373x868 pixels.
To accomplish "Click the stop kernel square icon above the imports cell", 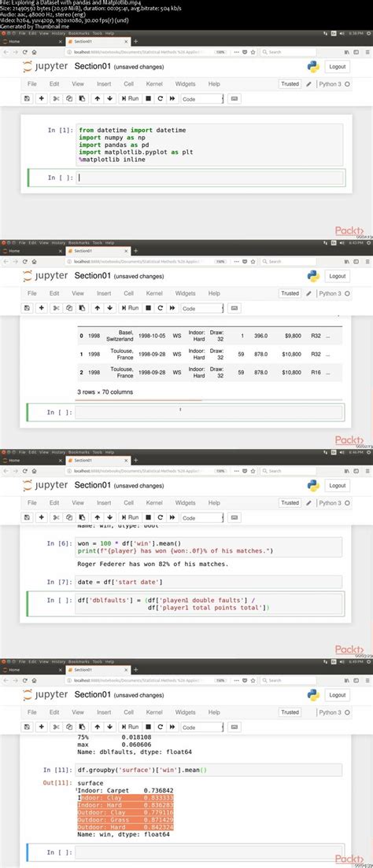I will (x=148, y=98).
